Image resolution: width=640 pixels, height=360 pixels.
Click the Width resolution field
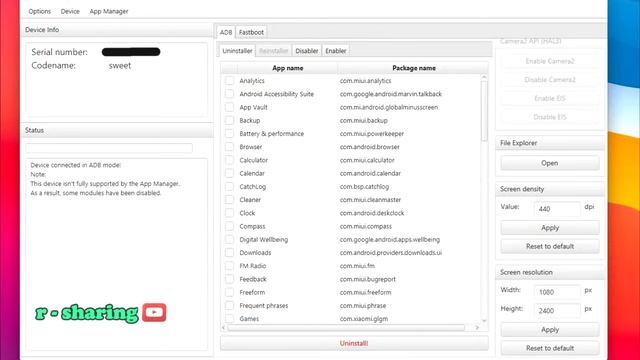(557, 292)
